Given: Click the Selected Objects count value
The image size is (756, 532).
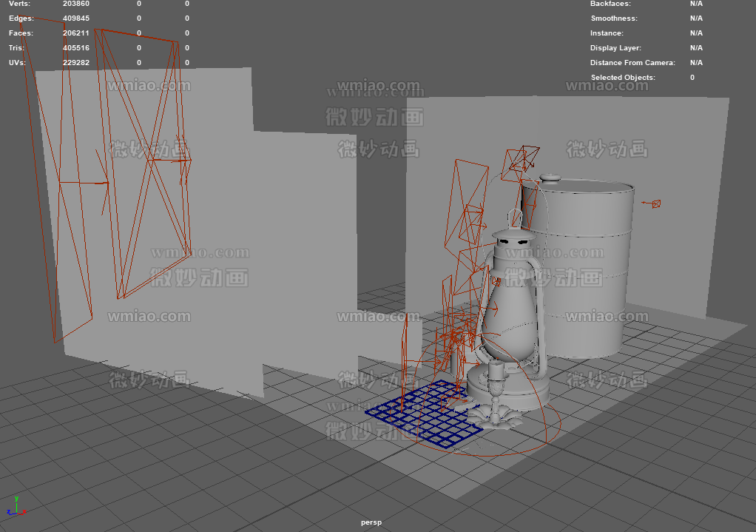Looking at the screenshot, I should click(x=692, y=78).
